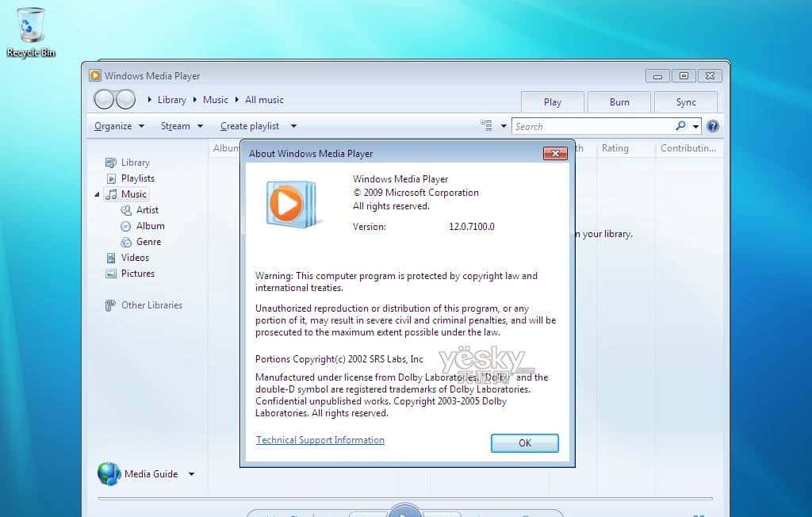Expand the Media Guide dropdown arrow
The image size is (812, 517).
pos(191,474)
